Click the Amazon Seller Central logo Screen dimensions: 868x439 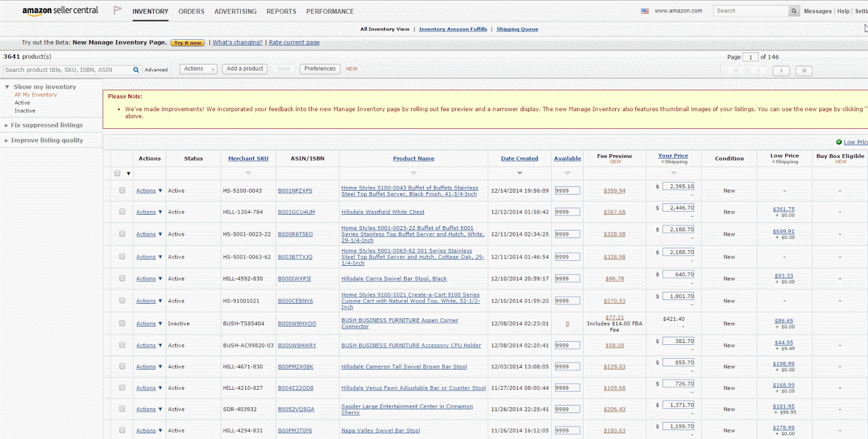coord(60,11)
